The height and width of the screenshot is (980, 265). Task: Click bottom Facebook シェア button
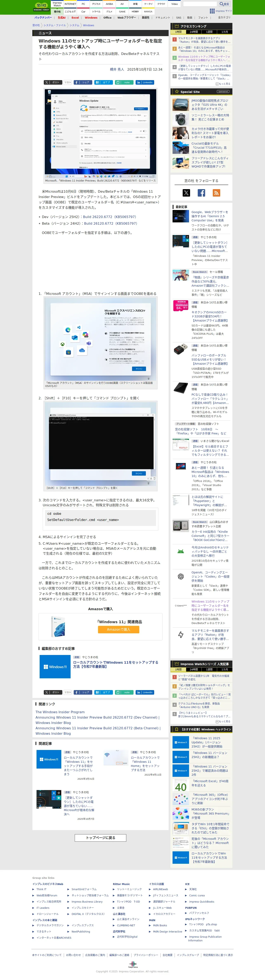pyautogui.click(x=83, y=692)
